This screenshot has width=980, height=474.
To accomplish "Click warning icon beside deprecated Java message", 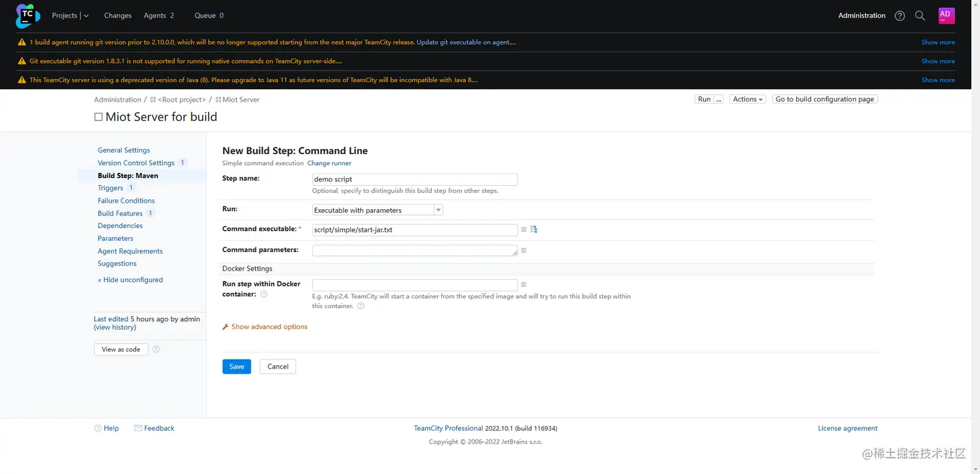I will (x=22, y=80).
